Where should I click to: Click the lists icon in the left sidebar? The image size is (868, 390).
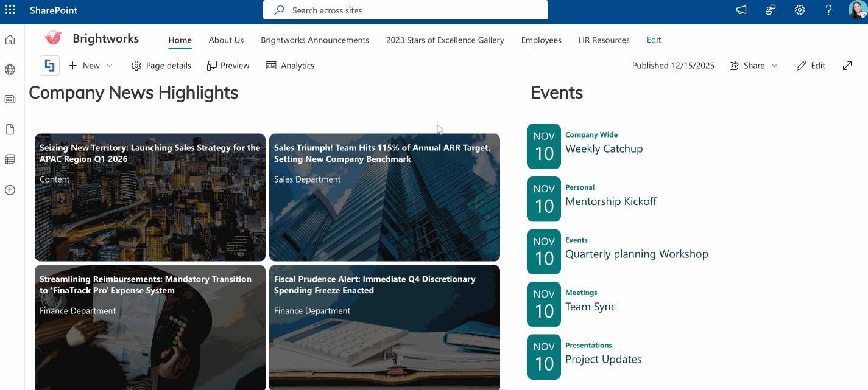[10, 159]
